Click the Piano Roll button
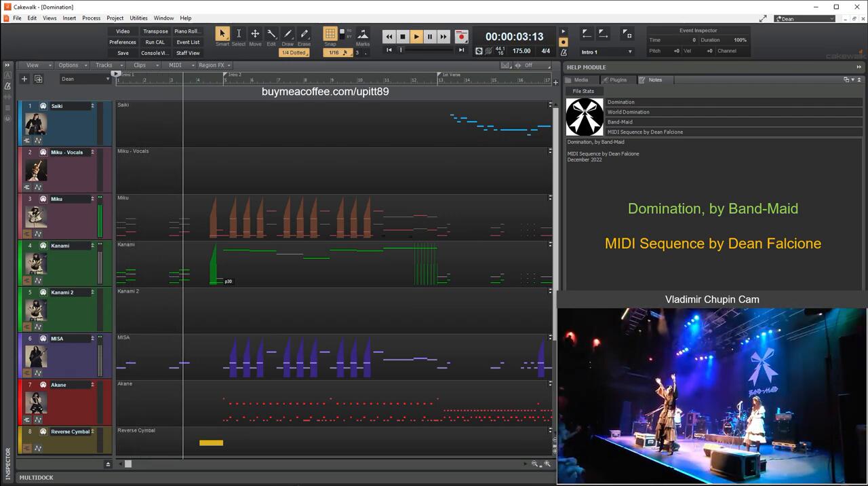Screen dimensions: 868x486 tap(187, 31)
